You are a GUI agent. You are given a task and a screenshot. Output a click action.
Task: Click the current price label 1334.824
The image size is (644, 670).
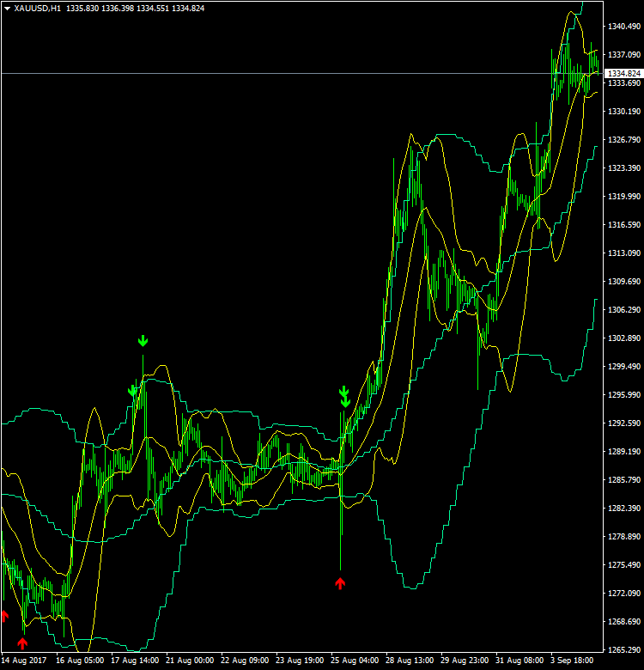tap(624, 74)
